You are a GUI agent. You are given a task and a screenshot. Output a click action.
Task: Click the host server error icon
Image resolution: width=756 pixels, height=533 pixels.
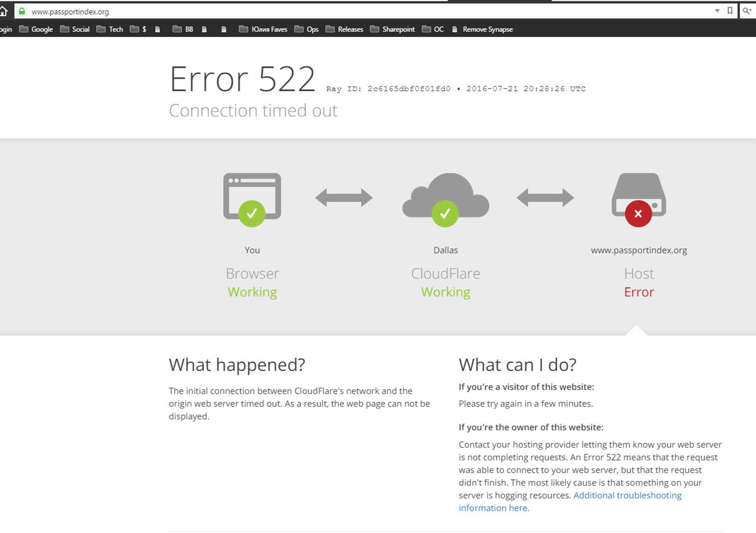click(639, 200)
